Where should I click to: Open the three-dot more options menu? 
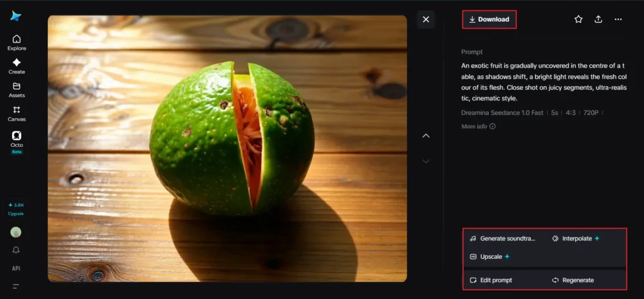pyautogui.click(x=618, y=19)
